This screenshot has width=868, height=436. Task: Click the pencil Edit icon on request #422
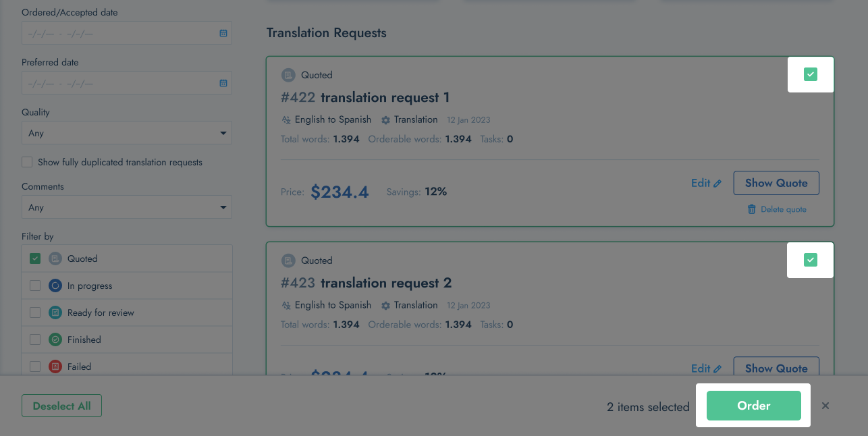coord(717,184)
